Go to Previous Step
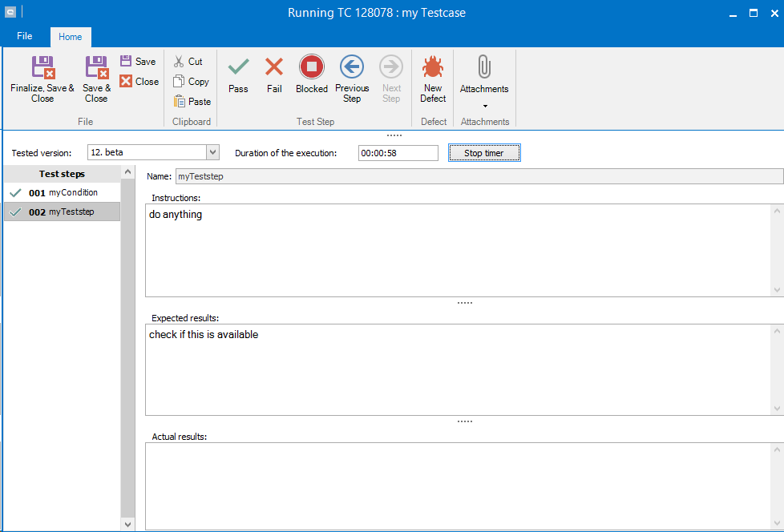 [x=352, y=67]
